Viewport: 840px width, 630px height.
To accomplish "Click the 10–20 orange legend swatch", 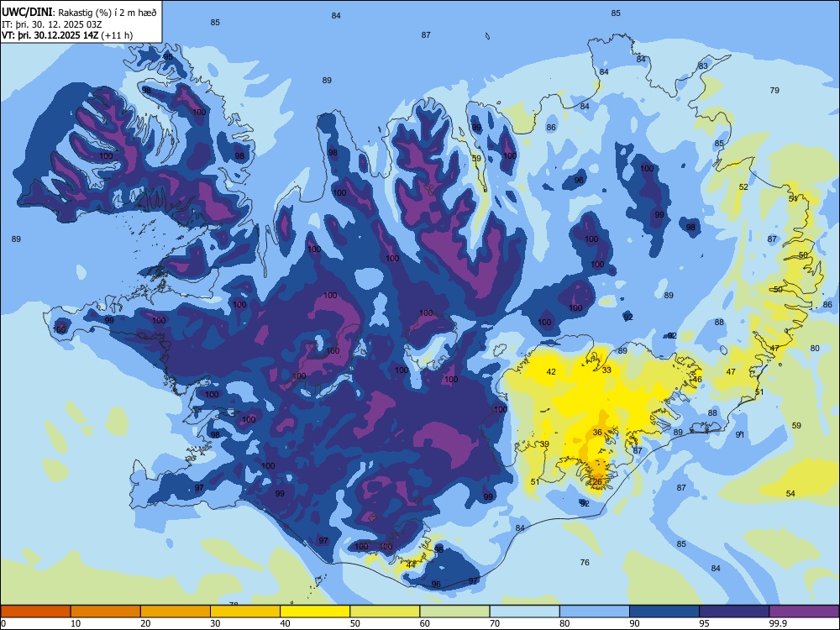I will coord(106,612).
